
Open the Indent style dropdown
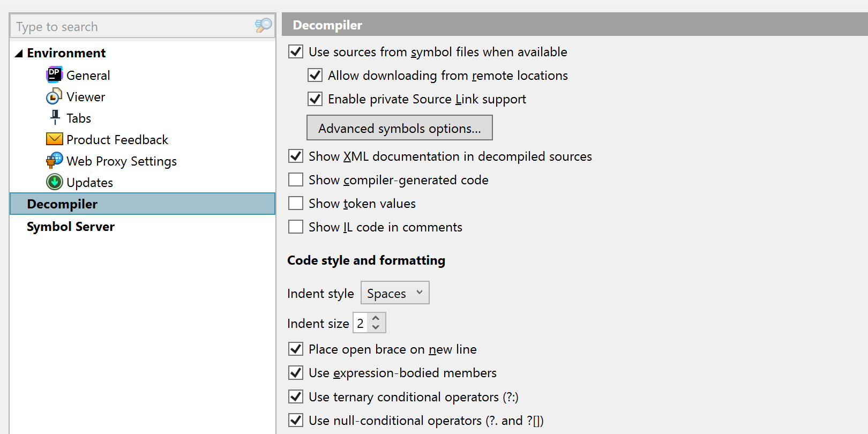coord(395,293)
